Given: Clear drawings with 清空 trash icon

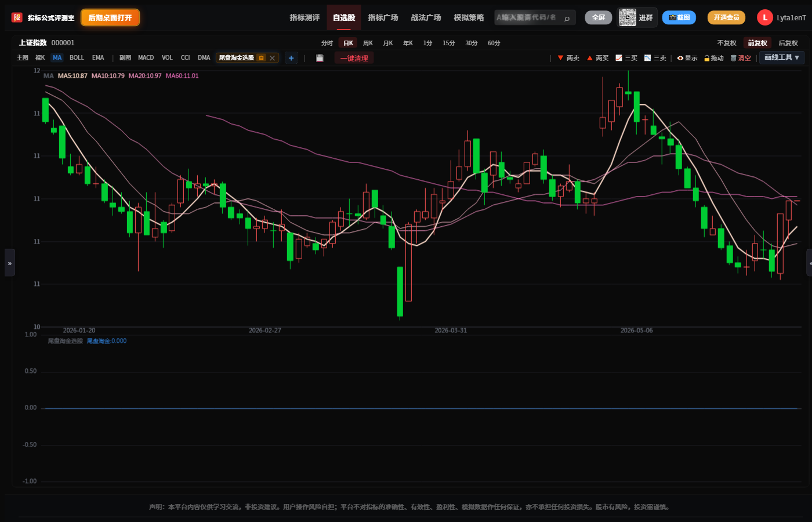Looking at the screenshot, I should tap(741, 58).
